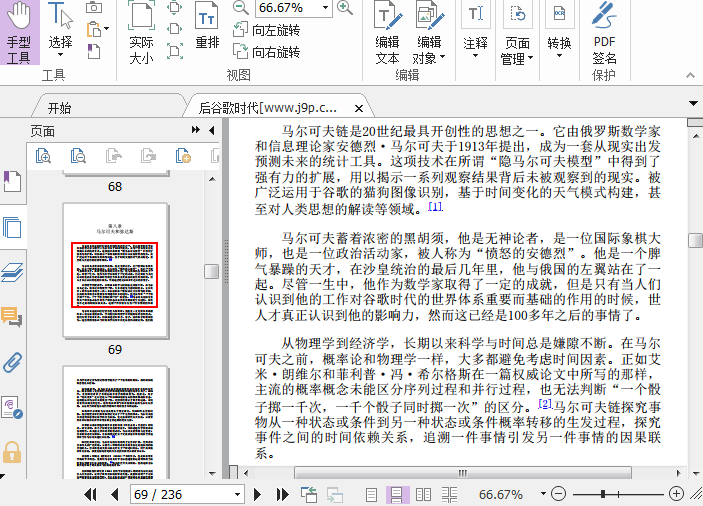
Task: Select the thumbnail below page 69
Action: 115,422
